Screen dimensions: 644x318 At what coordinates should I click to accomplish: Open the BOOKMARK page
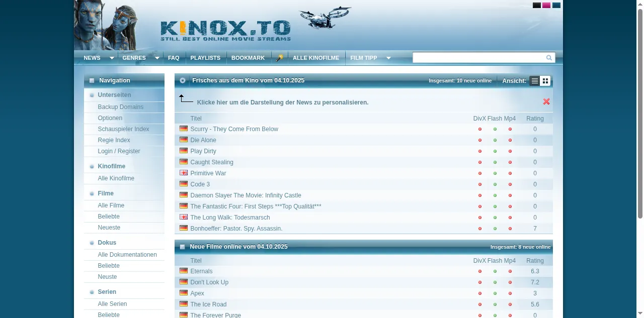(248, 58)
